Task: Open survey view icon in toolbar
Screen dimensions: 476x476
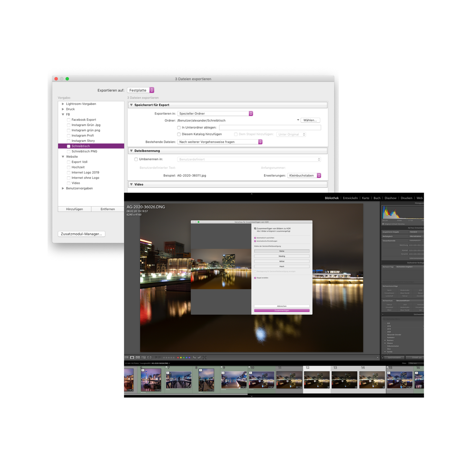Action: 143,357
